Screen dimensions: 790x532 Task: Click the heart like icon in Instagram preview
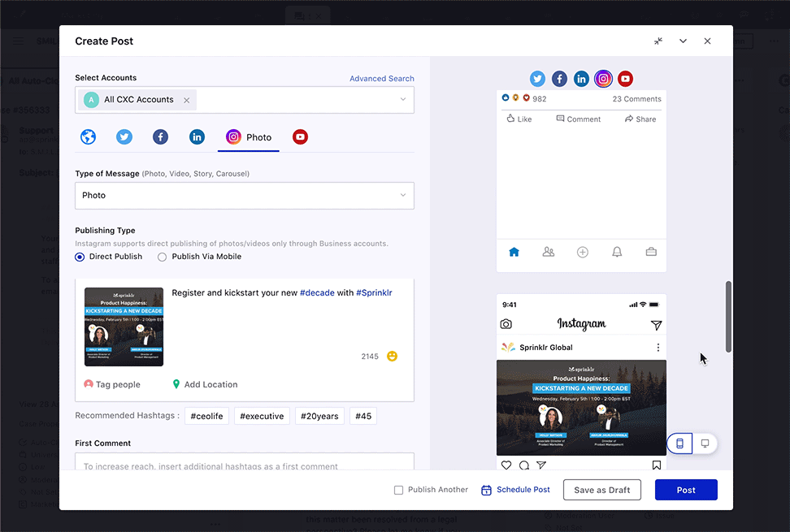[x=506, y=465]
